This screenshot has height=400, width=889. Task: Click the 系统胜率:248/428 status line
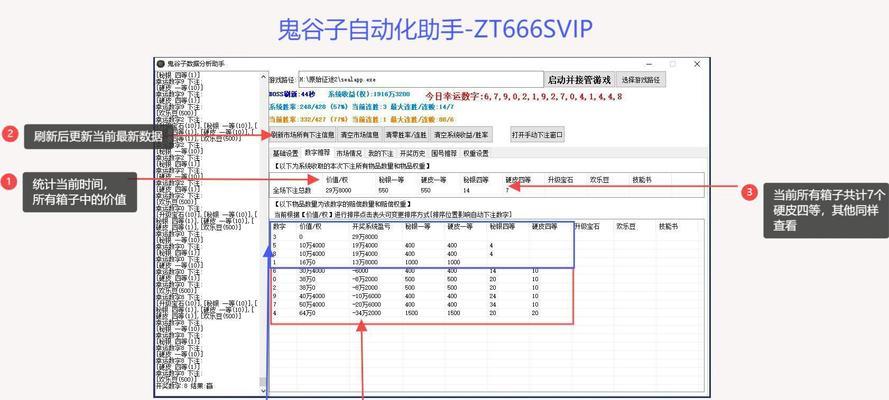coord(361,107)
